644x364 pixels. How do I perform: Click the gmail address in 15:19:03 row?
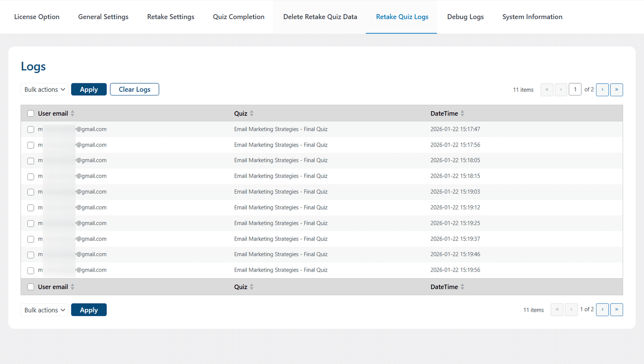tap(72, 192)
